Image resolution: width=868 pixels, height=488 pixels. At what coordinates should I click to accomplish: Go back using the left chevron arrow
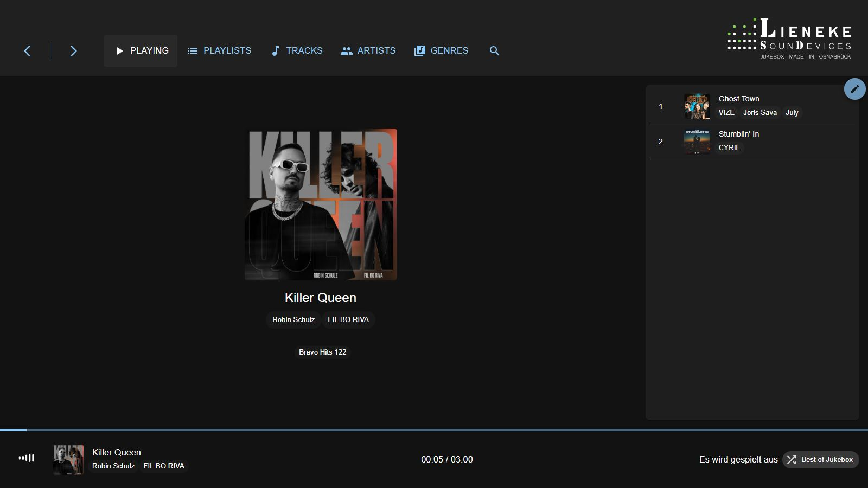[x=27, y=51]
